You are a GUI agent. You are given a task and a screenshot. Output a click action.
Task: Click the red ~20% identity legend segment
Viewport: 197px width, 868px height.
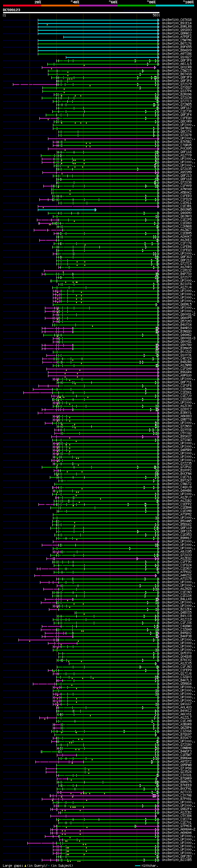pyautogui.click(x=22, y=6)
